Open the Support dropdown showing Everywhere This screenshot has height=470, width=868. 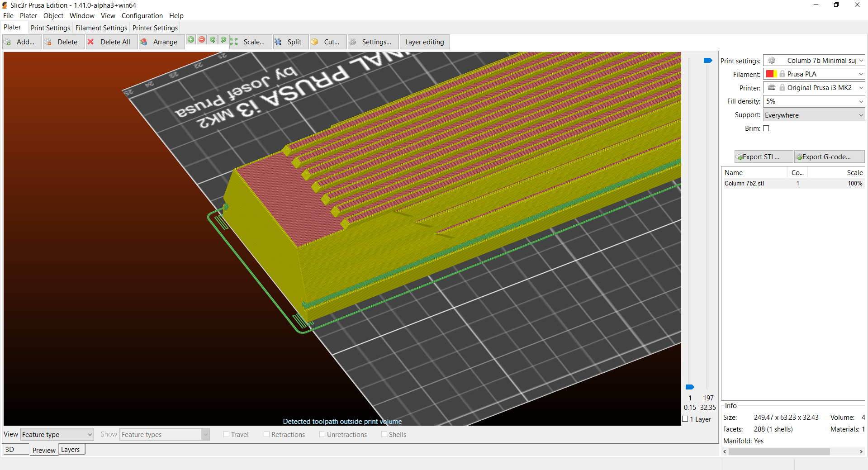814,115
